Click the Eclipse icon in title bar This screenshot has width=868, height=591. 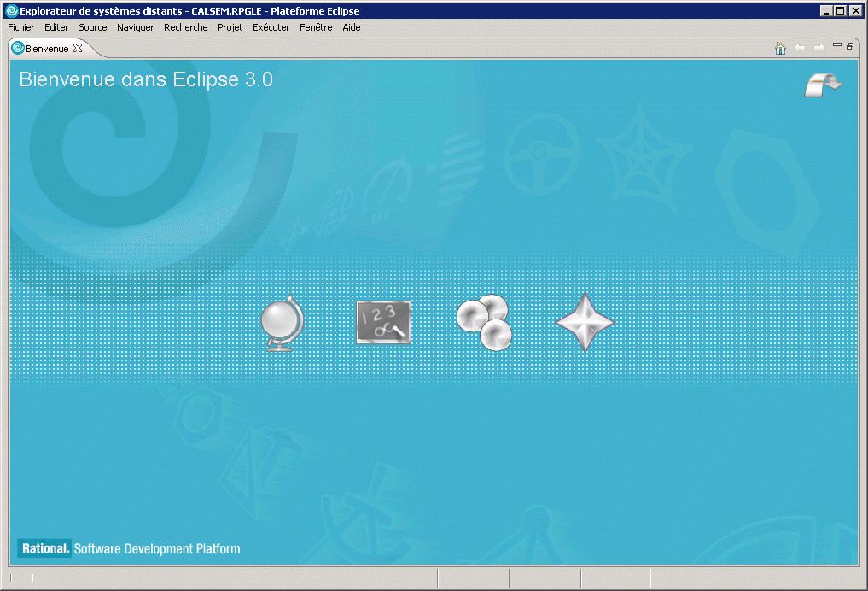point(12,10)
